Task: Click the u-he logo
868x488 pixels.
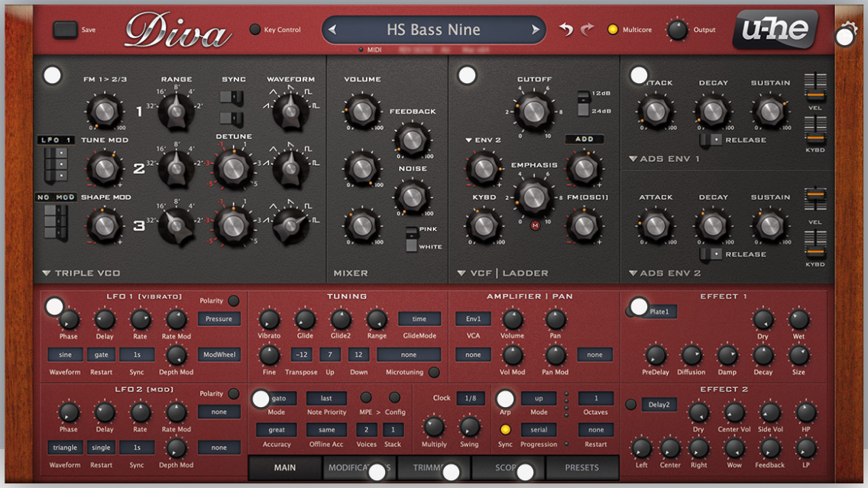Action: pyautogui.click(x=775, y=29)
